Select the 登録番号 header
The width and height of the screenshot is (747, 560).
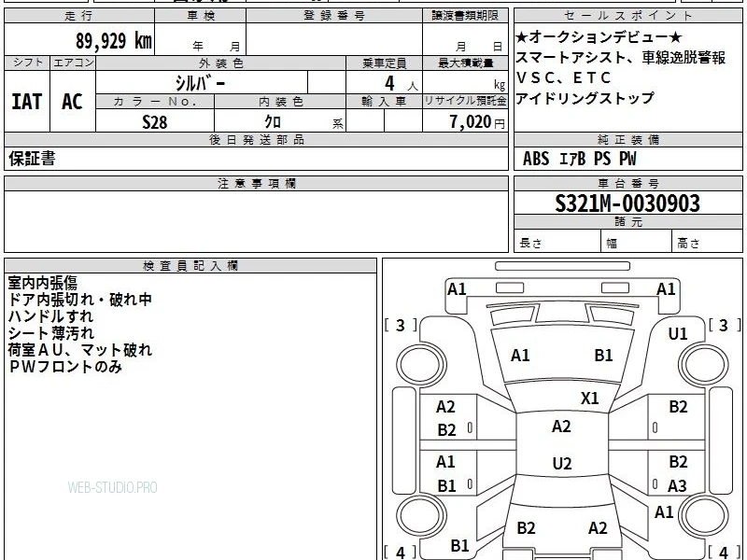tap(334, 16)
